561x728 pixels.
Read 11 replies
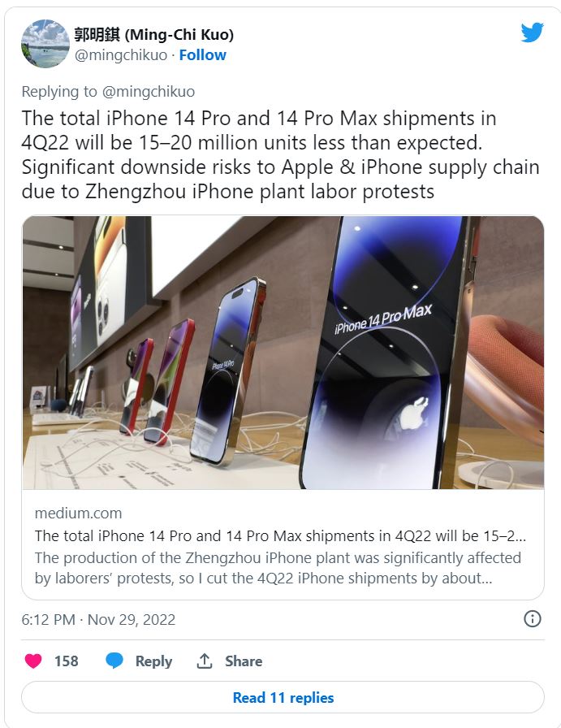[x=283, y=697]
